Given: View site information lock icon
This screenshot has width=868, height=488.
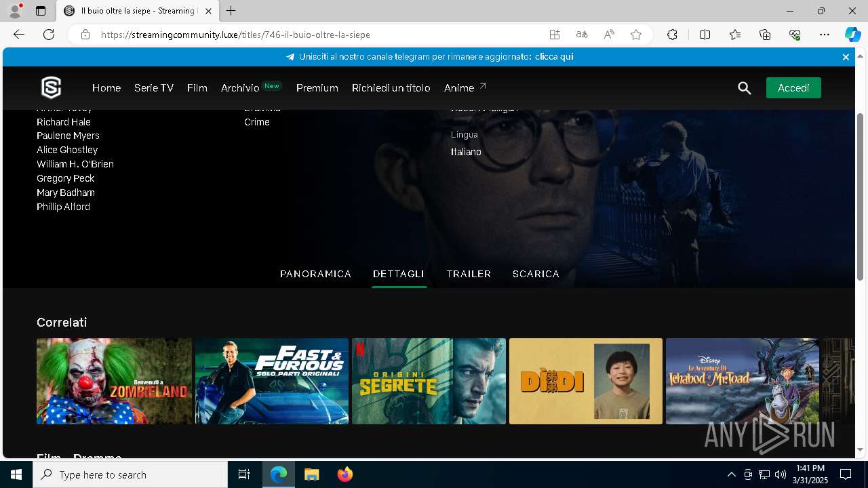Looking at the screenshot, I should pos(85,35).
